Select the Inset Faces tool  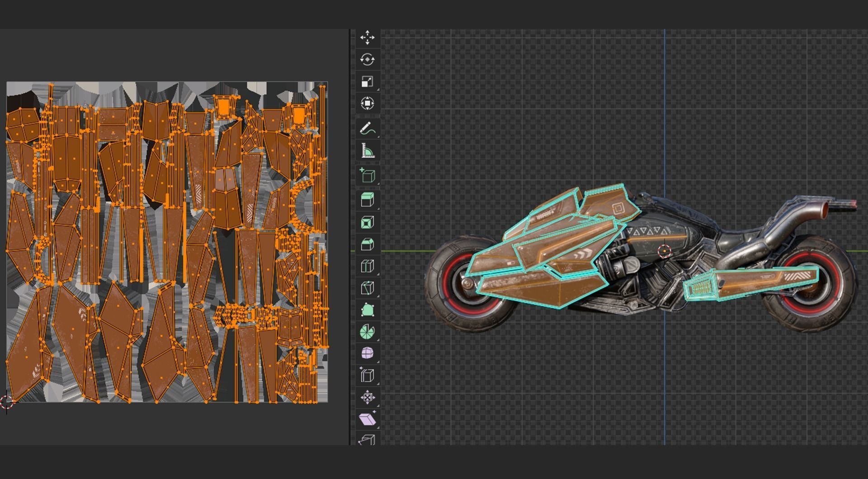pos(367,222)
